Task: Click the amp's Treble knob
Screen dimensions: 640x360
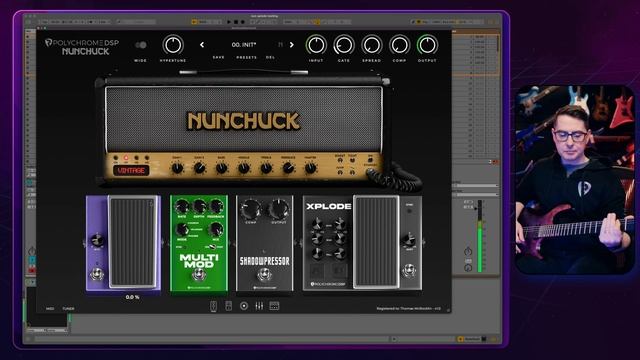Action: pos(266,168)
